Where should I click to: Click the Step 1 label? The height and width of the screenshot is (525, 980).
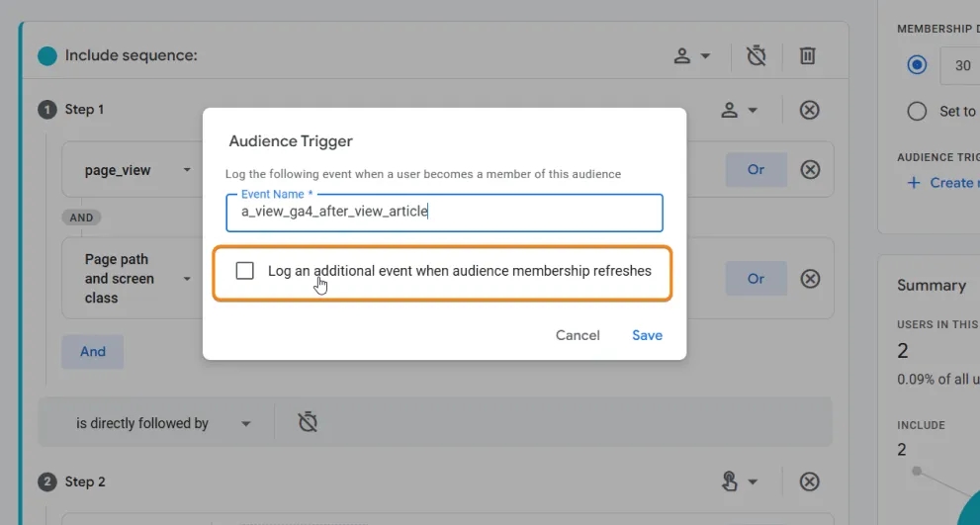click(x=84, y=110)
